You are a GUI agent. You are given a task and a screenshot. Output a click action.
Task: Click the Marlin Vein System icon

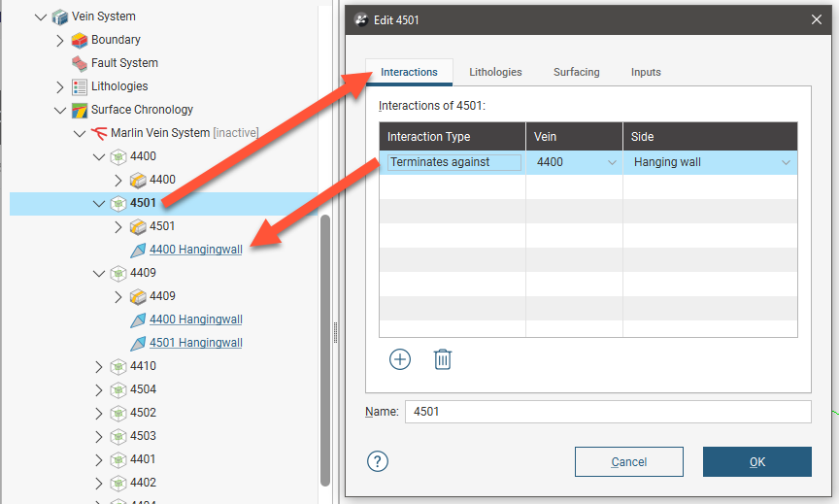pyautogui.click(x=99, y=133)
